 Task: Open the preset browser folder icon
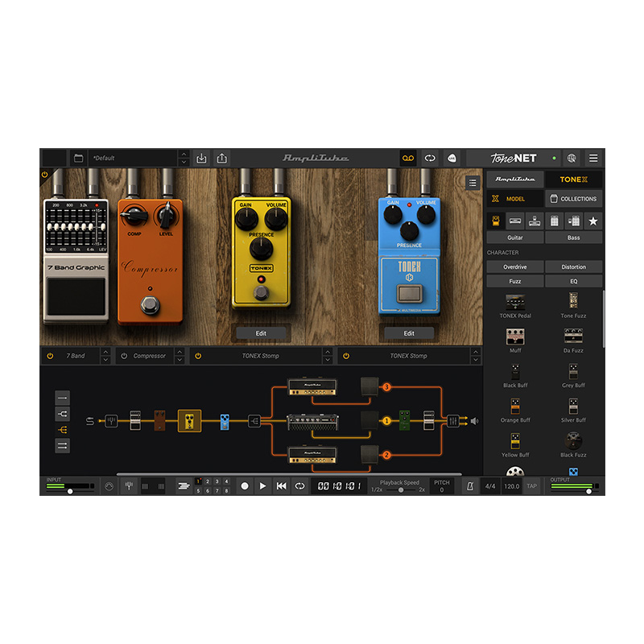click(79, 159)
